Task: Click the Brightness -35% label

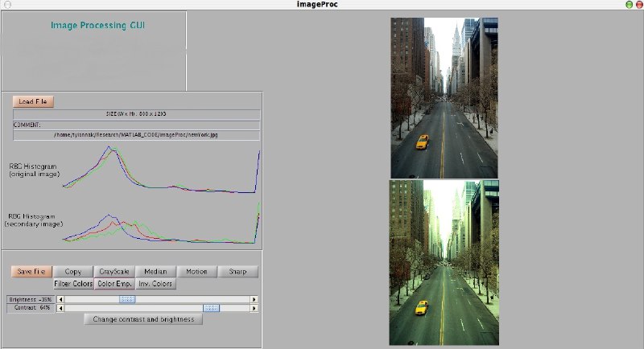Action: point(31,299)
